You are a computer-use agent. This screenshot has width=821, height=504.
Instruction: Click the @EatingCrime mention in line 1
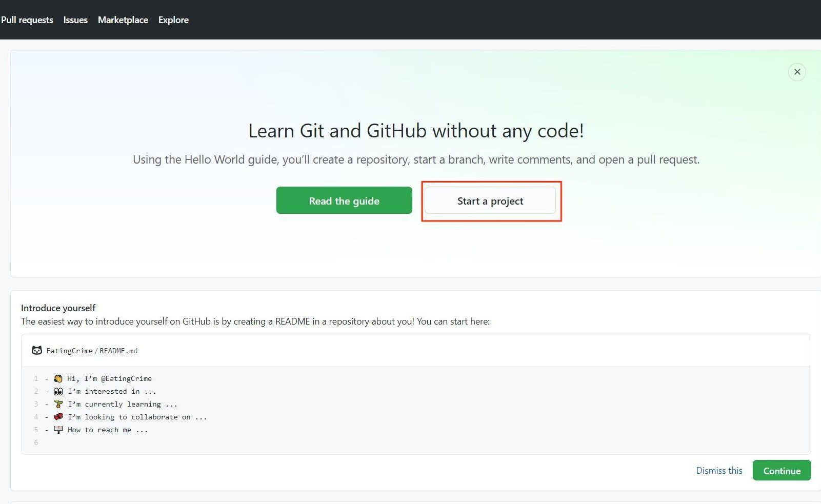(x=126, y=378)
